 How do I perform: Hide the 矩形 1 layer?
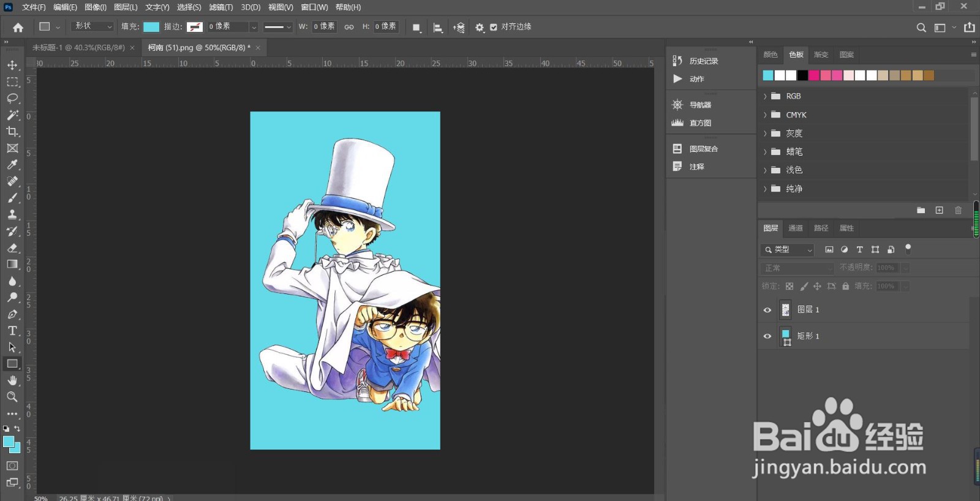coord(767,336)
